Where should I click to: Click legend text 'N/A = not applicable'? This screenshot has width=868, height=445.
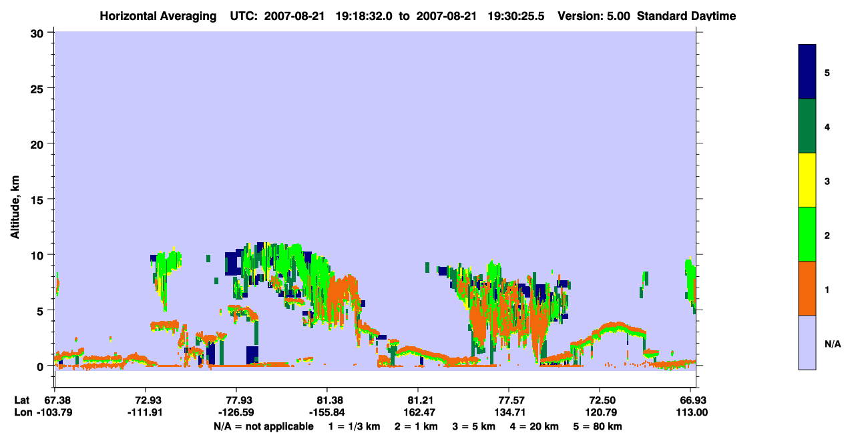(264, 426)
